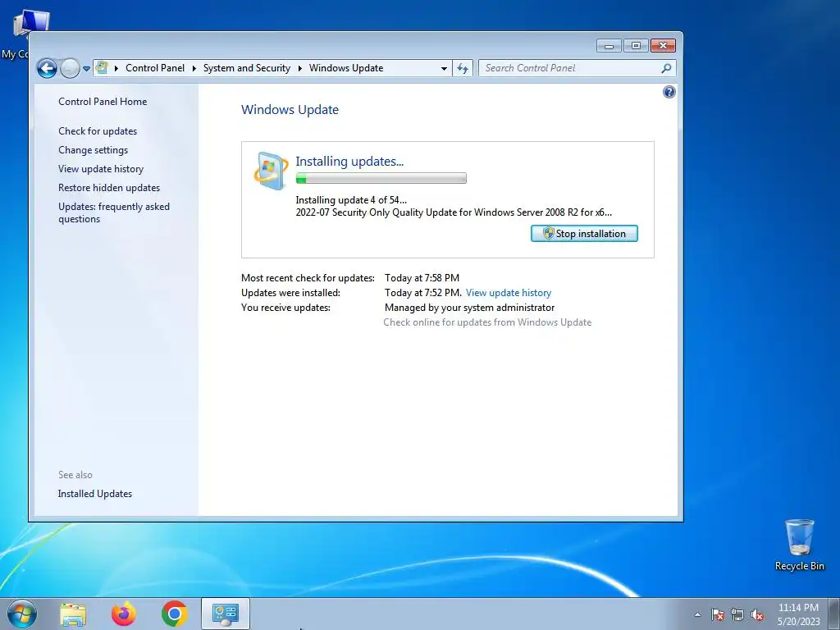Click Check online for updates from Windows Update
This screenshot has height=630, width=840.
pos(487,322)
